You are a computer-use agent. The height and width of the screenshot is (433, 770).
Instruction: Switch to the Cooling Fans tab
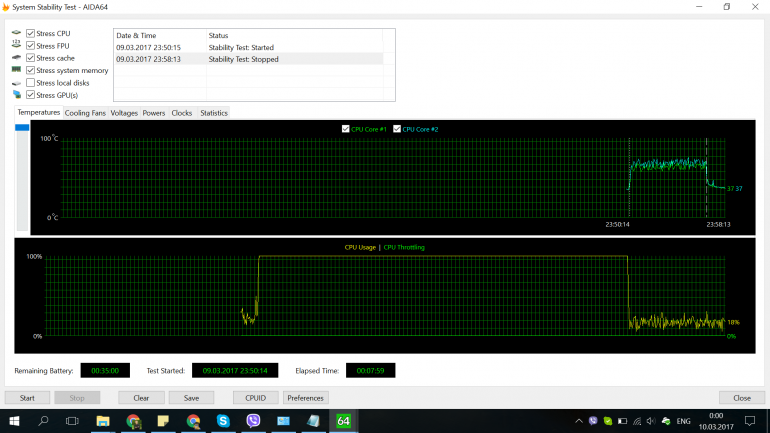(x=85, y=113)
